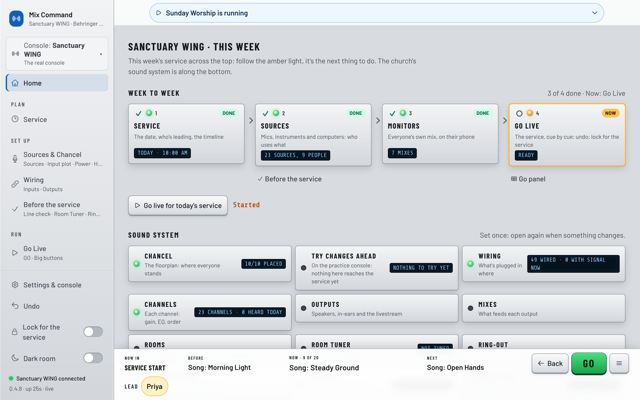This screenshot has width=640, height=400.
Task: Open the Go panel link
Action: click(528, 179)
